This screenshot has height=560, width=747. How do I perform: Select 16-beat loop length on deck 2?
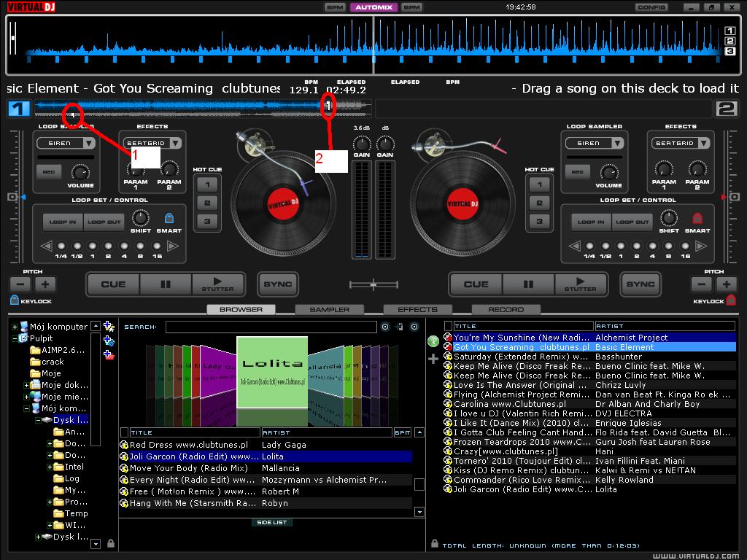(x=685, y=246)
